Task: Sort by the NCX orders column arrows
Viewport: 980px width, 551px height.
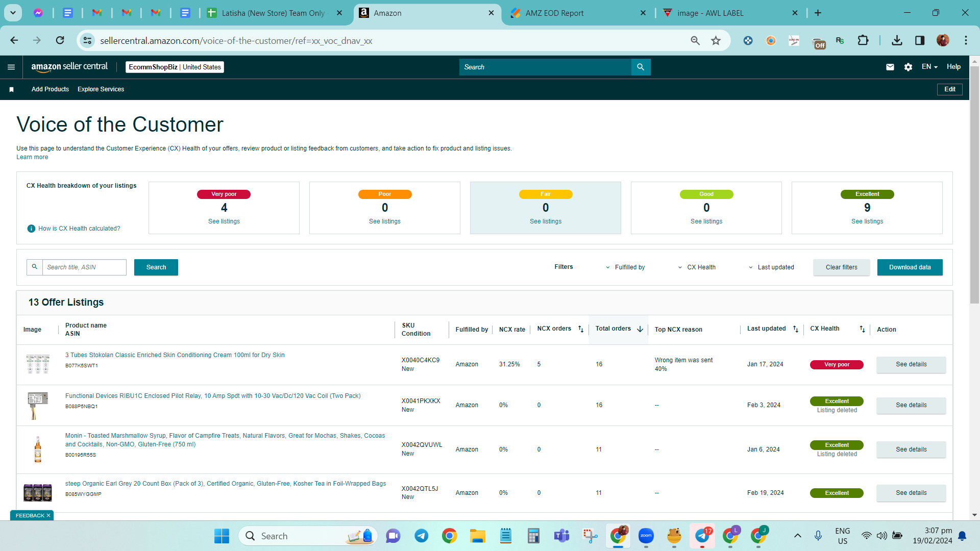Action: click(x=581, y=329)
